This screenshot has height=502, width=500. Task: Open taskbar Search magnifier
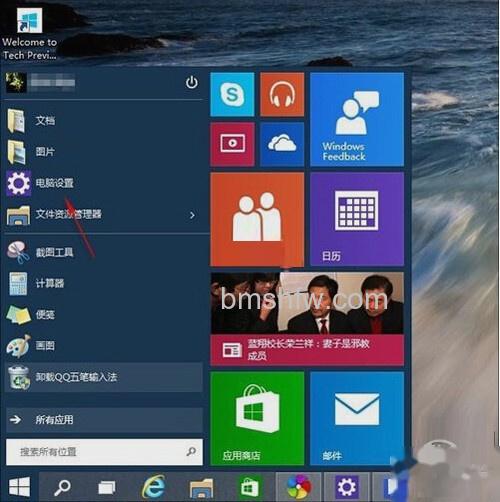click(x=62, y=487)
